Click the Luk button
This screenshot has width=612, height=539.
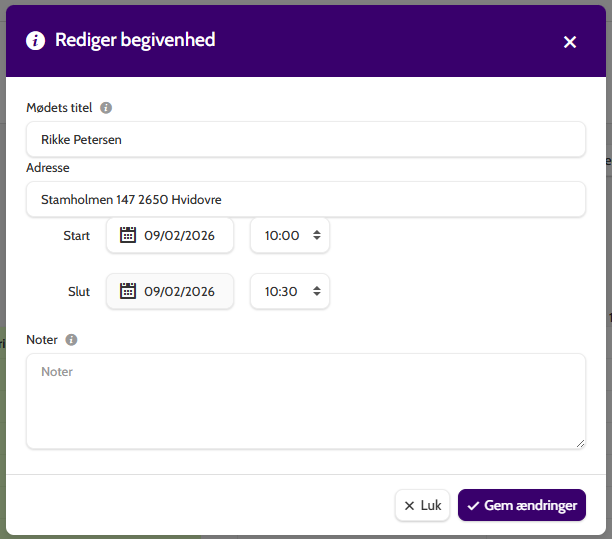click(422, 505)
